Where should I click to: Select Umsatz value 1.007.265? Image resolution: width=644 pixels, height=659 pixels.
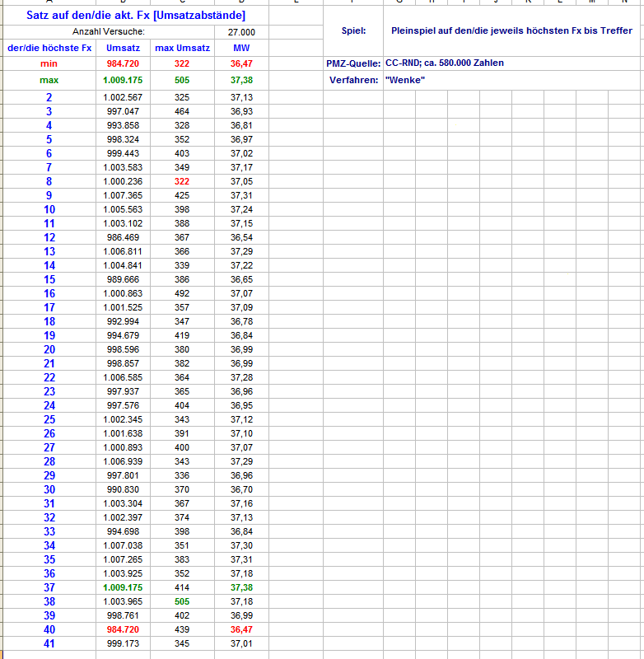pyautogui.click(x=123, y=560)
